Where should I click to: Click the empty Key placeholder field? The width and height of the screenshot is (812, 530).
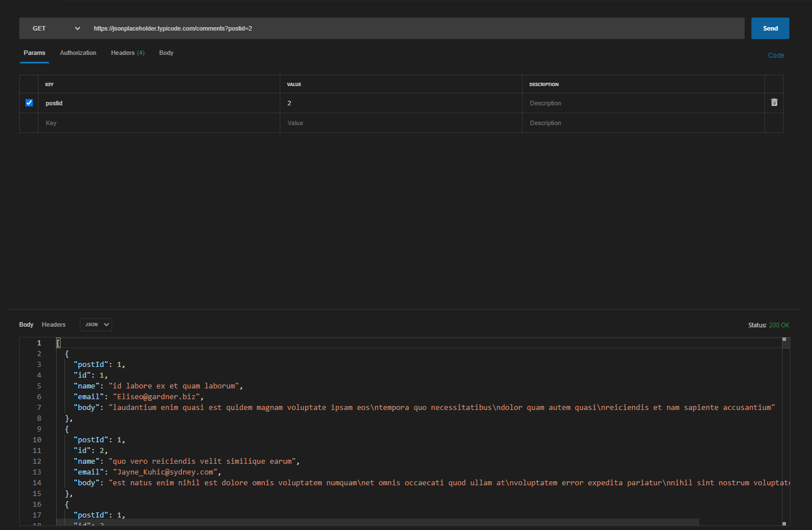[x=159, y=123]
